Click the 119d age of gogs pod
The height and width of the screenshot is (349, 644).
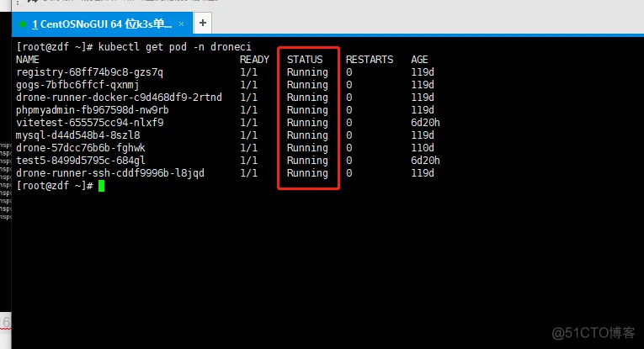point(423,85)
